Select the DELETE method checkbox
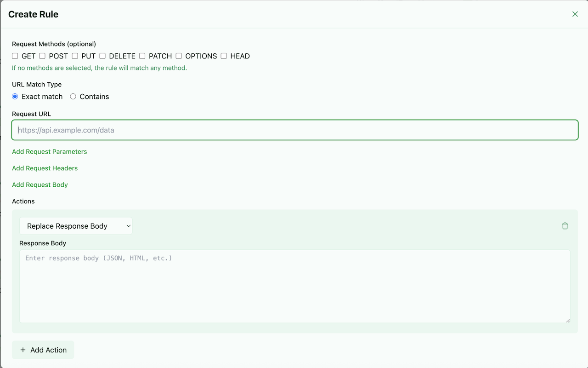This screenshot has width=588, height=368. [x=102, y=56]
